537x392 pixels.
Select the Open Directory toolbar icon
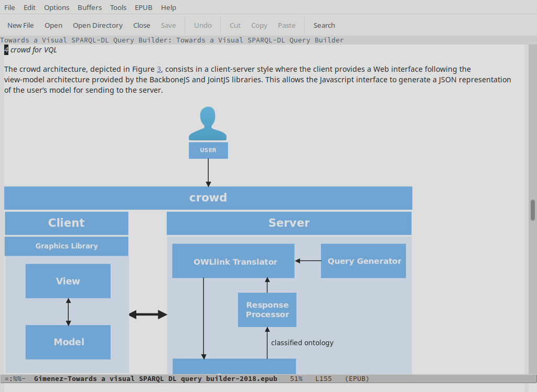98,25
